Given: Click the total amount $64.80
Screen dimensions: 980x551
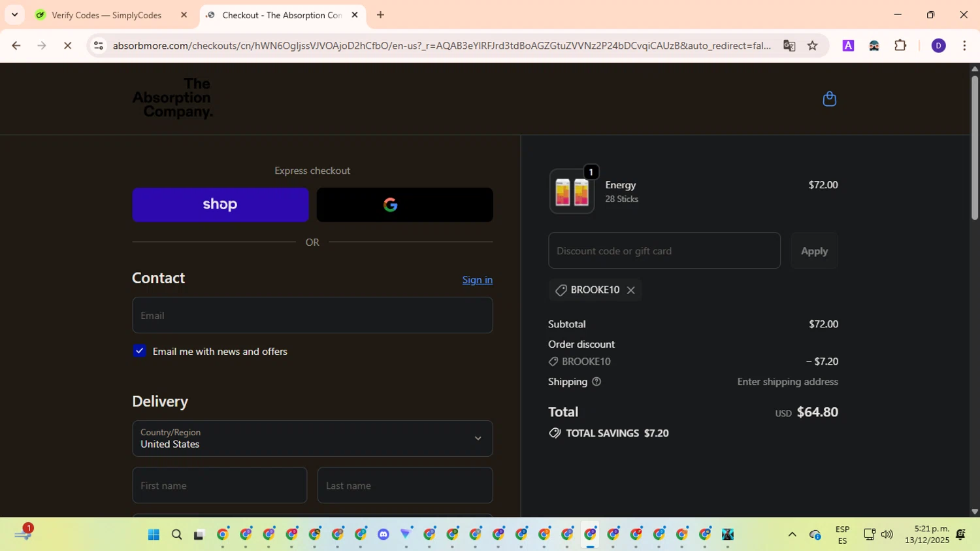Looking at the screenshot, I should click(x=817, y=412).
